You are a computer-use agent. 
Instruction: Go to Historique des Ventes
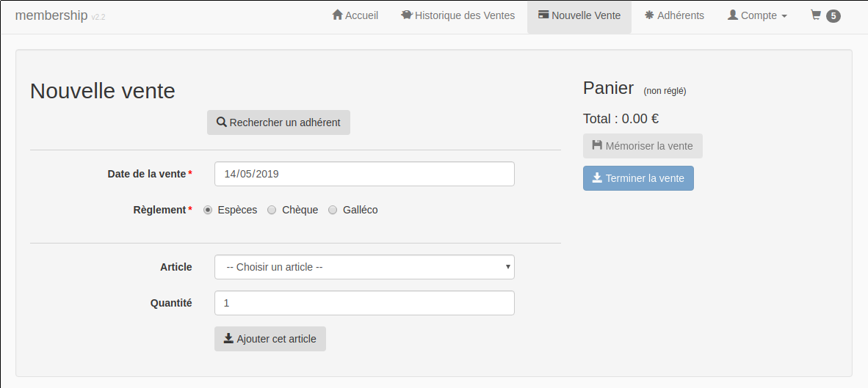464,15
